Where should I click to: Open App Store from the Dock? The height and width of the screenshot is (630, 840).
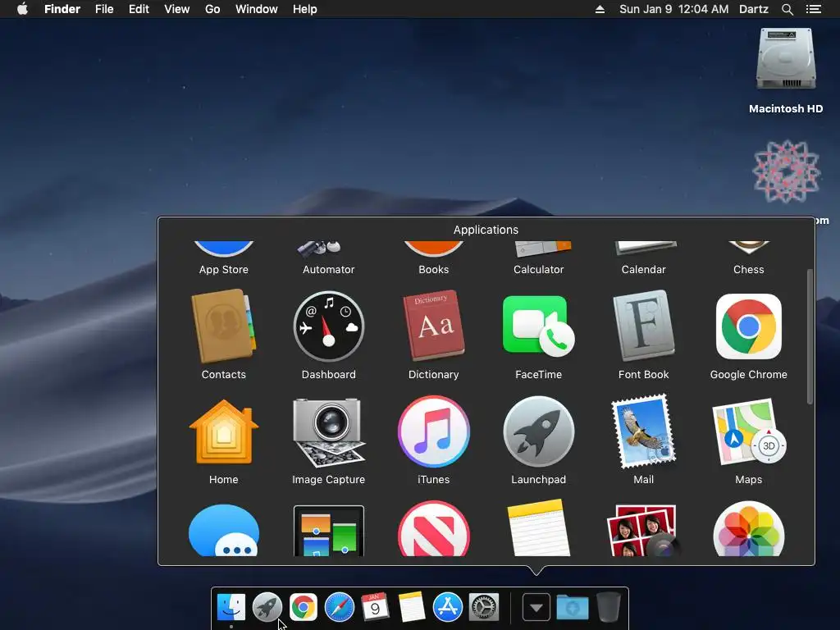point(447,607)
